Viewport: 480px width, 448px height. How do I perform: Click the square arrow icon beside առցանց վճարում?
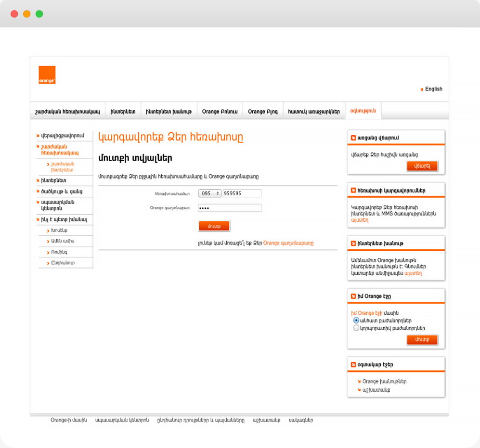(x=353, y=138)
